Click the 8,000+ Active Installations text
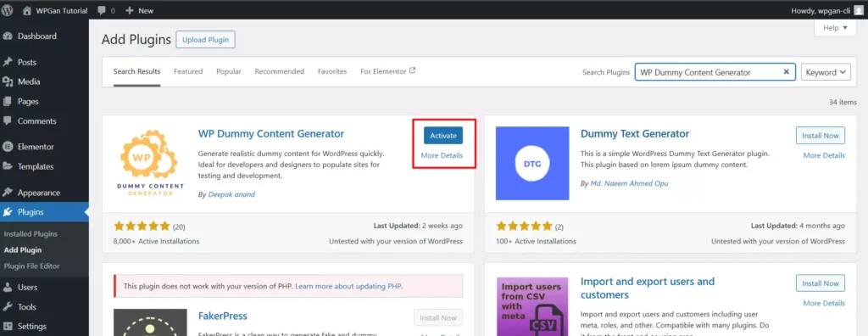Viewport: 868px width, 336px height. [x=157, y=241]
